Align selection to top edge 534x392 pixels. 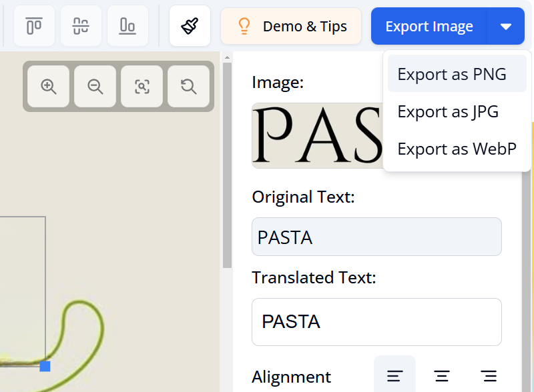33,25
